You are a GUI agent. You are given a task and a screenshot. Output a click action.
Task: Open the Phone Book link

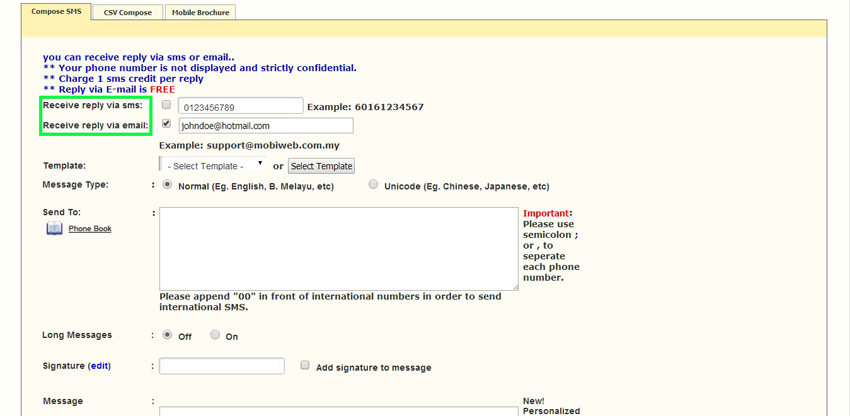[90, 229]
